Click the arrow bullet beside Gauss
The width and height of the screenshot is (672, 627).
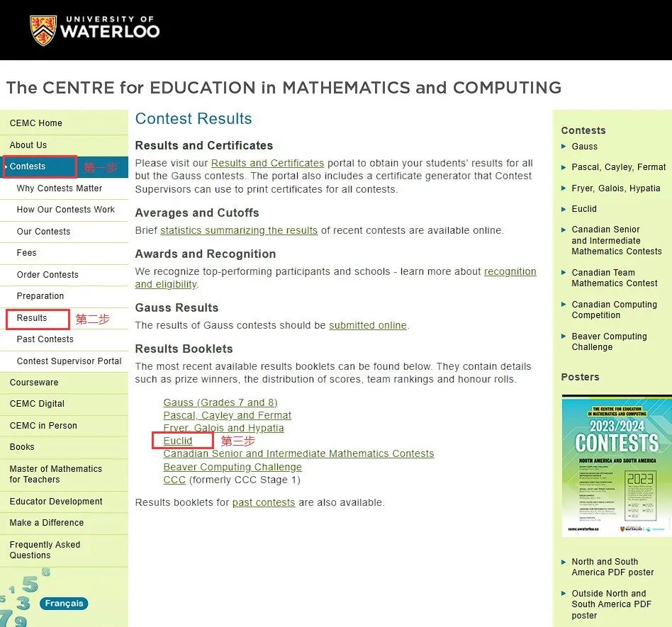[564, 147]
